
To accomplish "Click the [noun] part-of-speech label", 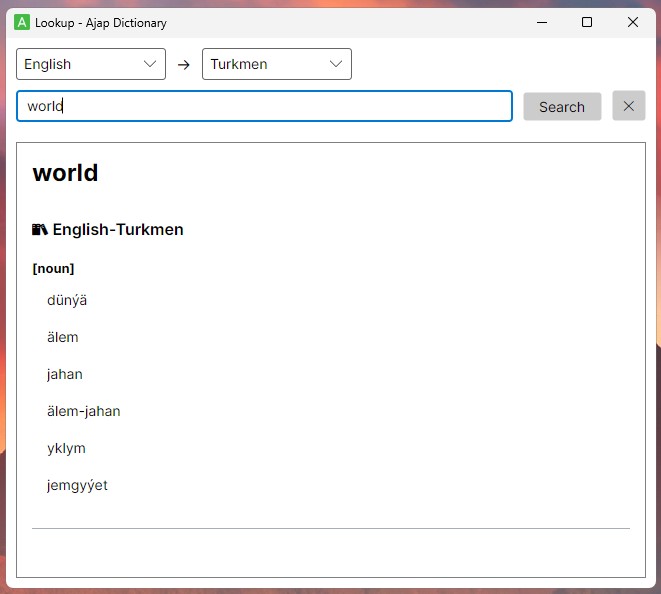I will (53, 268).
